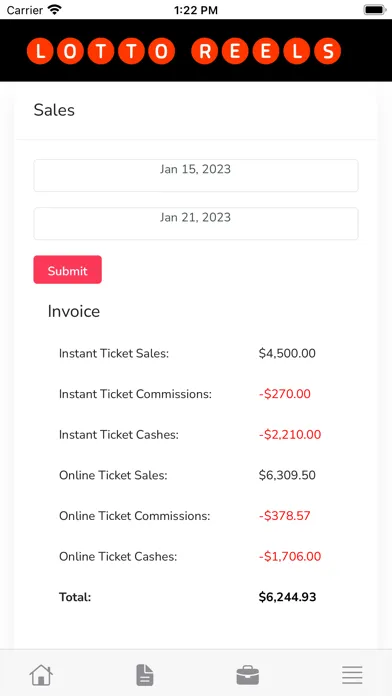This screenshot has width=392, height=696.
Task: Tap the Online Ticket Sales amount $6,309.50
Action: [x=287, y=475]
